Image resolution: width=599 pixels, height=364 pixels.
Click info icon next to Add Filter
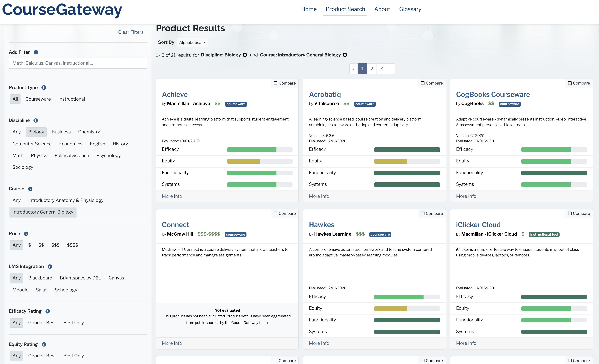36,52
